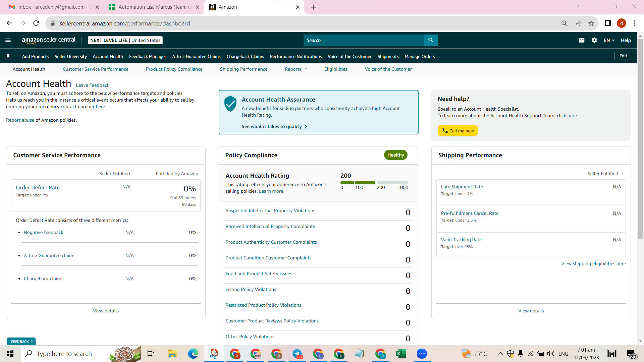Click the Call me now button

pos(458,131)
